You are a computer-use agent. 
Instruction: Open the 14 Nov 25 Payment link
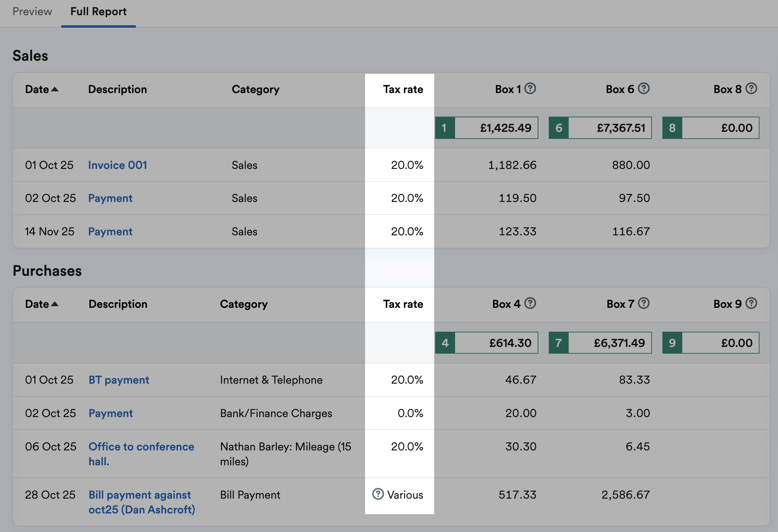pos(110,231)
